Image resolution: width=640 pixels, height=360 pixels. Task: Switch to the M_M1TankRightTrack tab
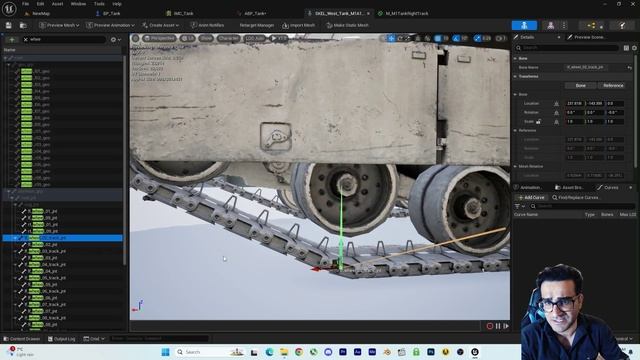tap(407, 13)
